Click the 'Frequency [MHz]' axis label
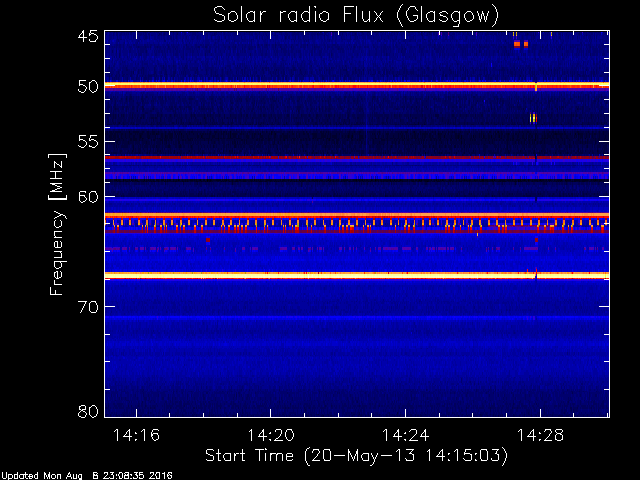This screenshot has height=480, width=640. pos(57,224)
